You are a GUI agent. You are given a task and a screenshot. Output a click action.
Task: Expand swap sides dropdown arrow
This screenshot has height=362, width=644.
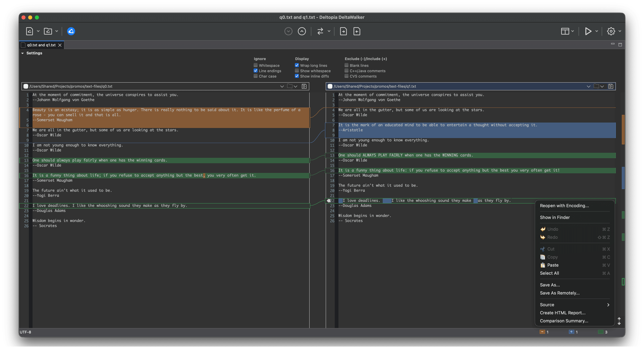pos(329,31)
